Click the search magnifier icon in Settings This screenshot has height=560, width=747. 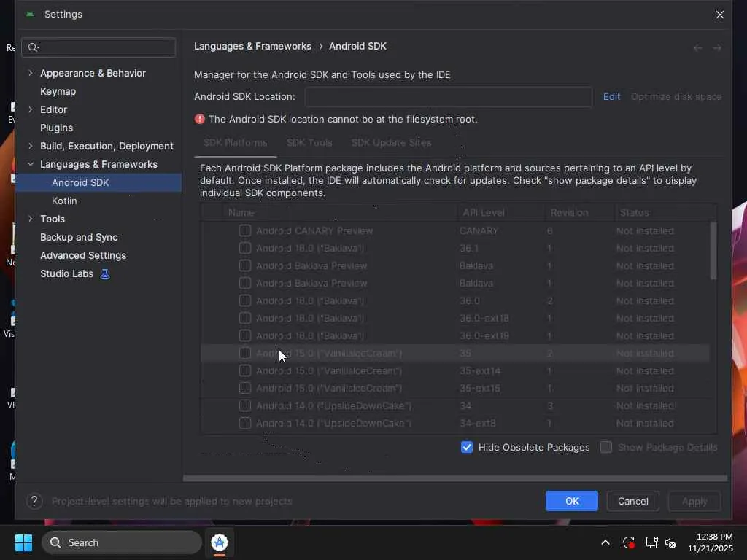pyautogui.click(x=33, y=47)
